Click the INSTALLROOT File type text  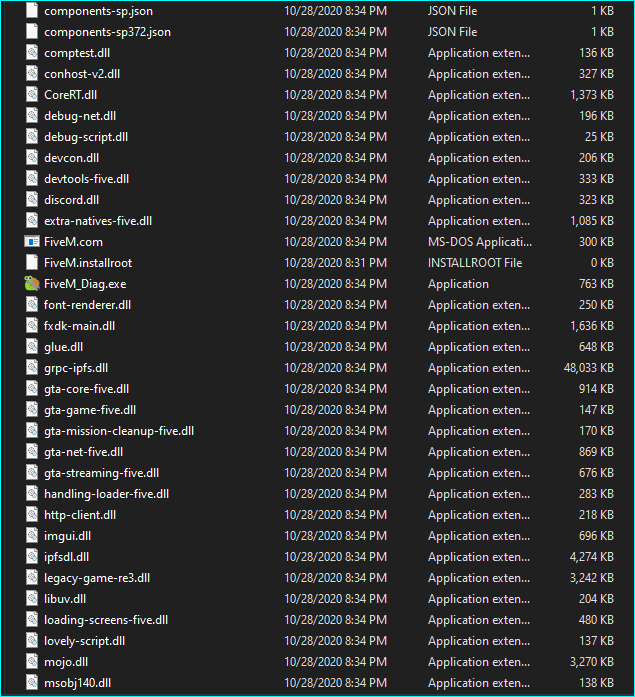tap(475, 263)
